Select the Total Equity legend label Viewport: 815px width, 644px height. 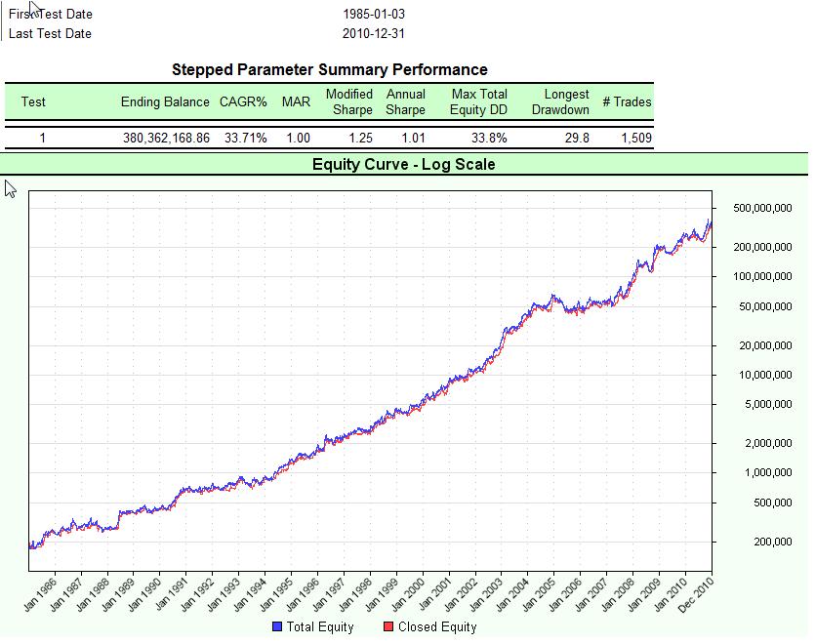tap(321, 627)
